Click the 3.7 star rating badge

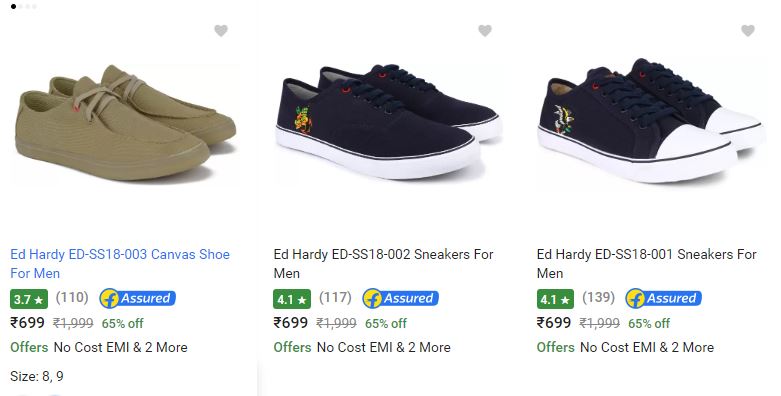coord(29,299)
